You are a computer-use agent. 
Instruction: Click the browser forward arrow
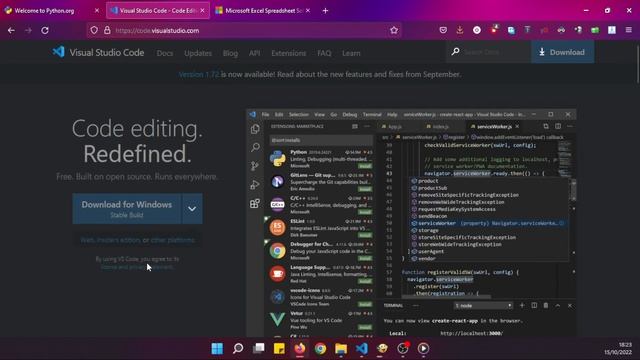[28, 30]
